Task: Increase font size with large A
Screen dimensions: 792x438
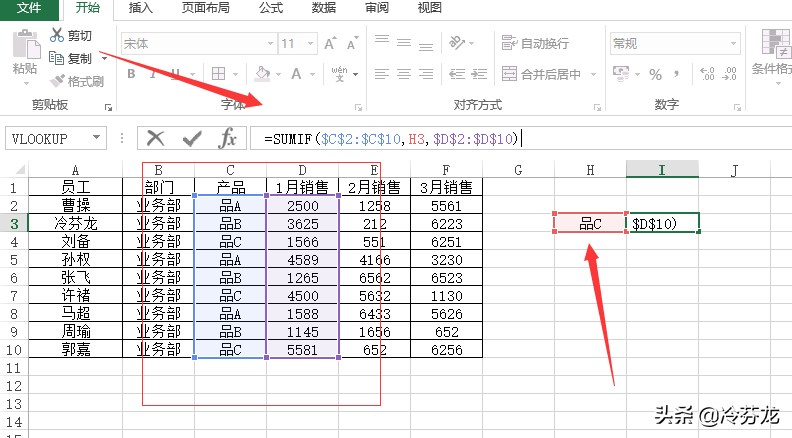Action: coord(330,43)
